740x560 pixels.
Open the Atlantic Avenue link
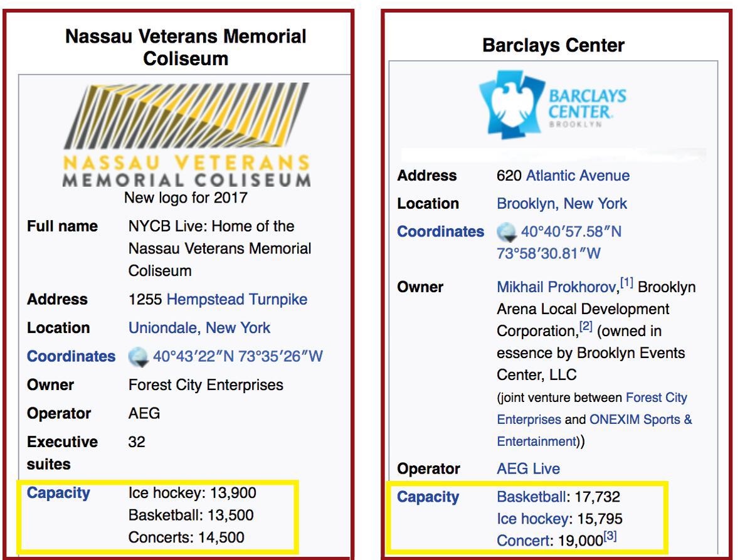(578, 176)
